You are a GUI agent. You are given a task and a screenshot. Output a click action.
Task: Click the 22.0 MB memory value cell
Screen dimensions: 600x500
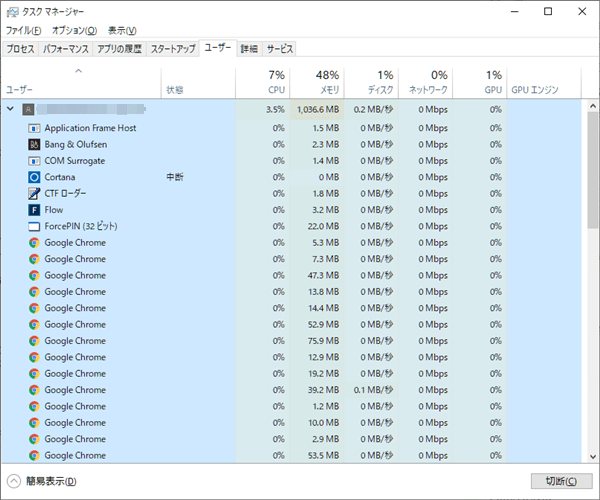(317, 226)
